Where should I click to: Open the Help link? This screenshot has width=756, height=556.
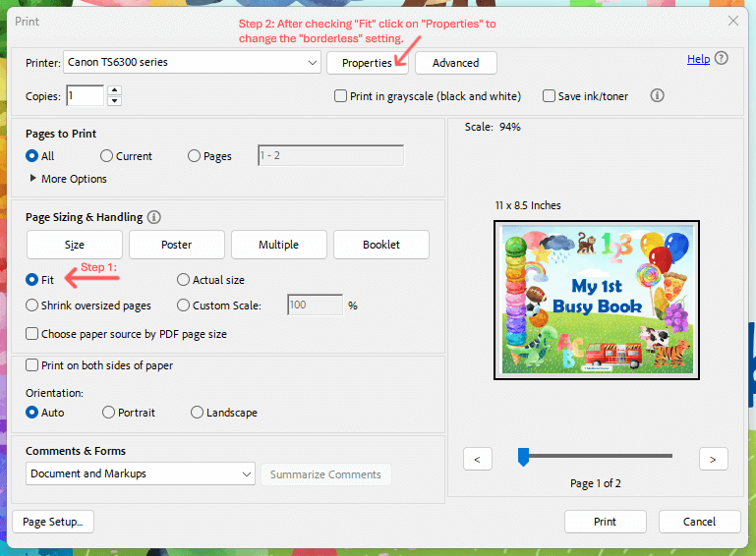click(698, 59)
